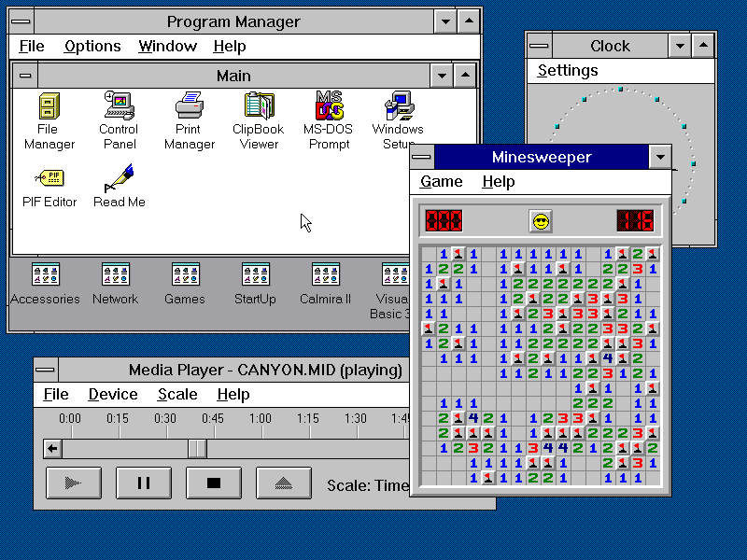
Task: Open the Games program group icon
Action: click(185, 275)
